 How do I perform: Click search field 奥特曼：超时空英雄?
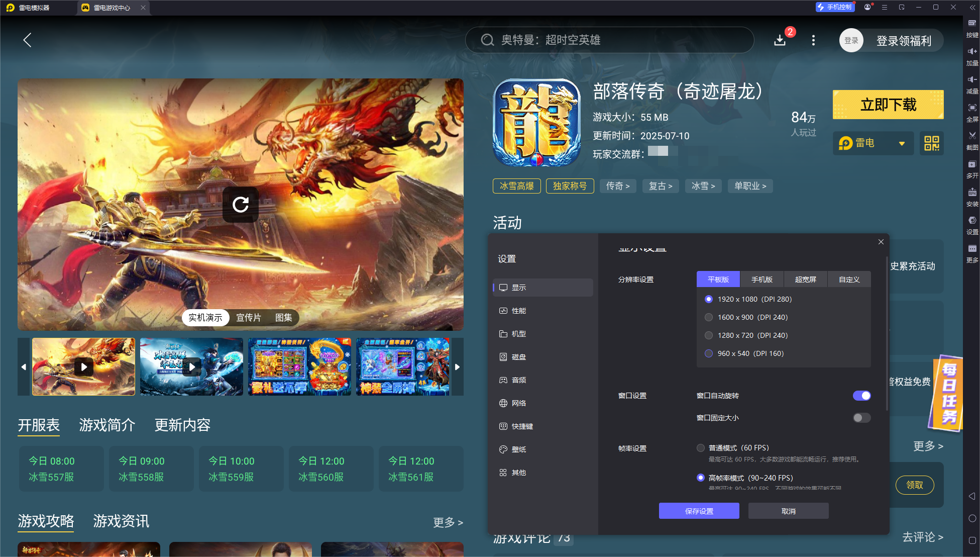[609, 40]
